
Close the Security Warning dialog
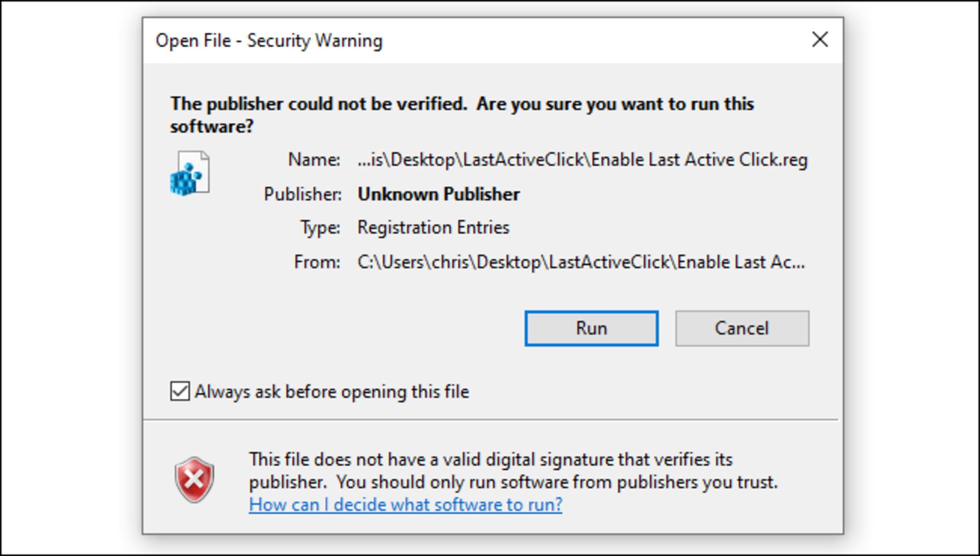pos(820,39)
